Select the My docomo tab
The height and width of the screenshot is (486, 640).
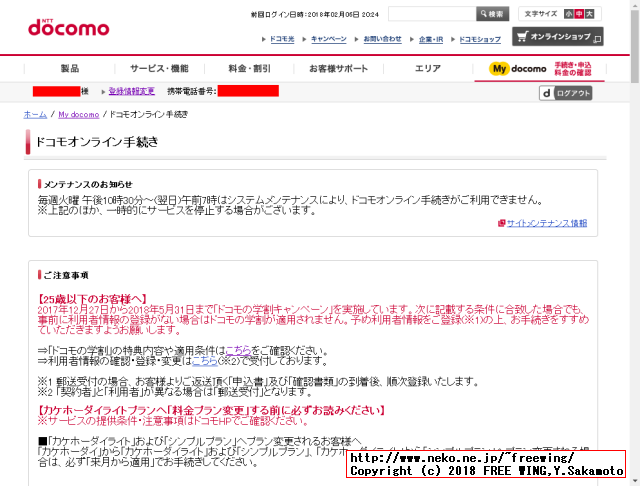click(540, 69)
